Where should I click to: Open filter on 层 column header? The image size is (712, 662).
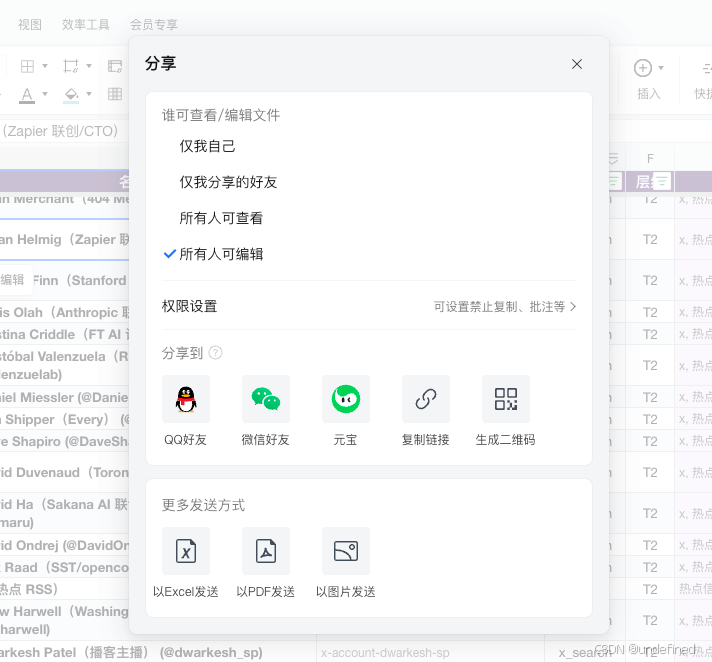click(661, 182)
